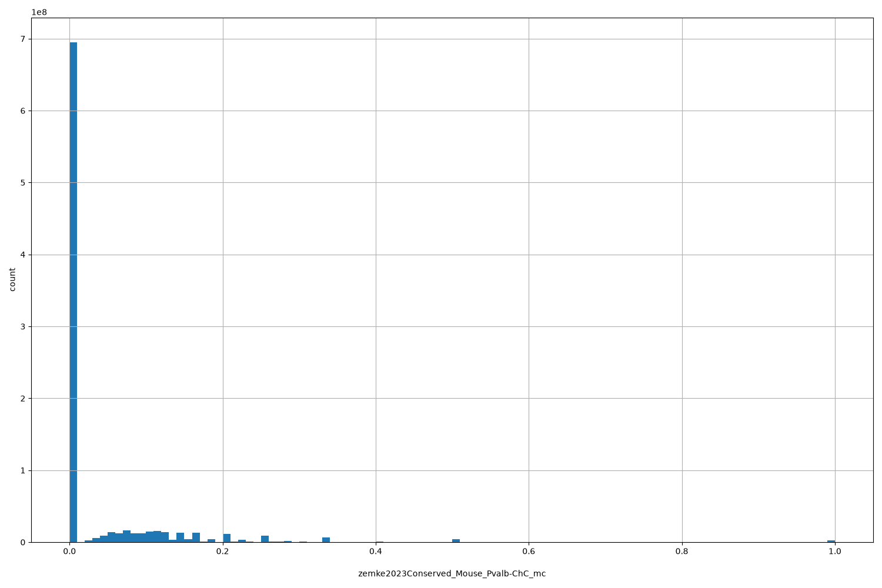Viewport: 882px width, 588px height.
Task: Click the small bar at x value 1.0
Action: pyautogui.click(x=831, y=541)
